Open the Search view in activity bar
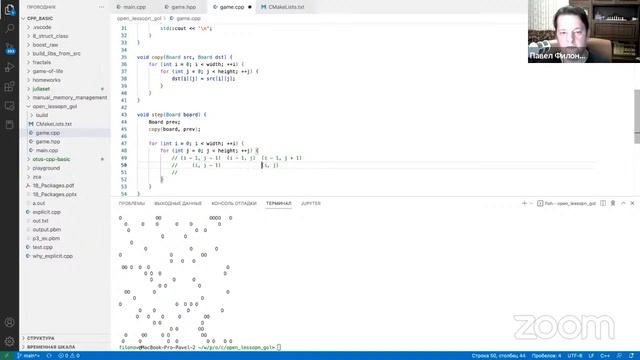640x360 pixels. point(9,29)
